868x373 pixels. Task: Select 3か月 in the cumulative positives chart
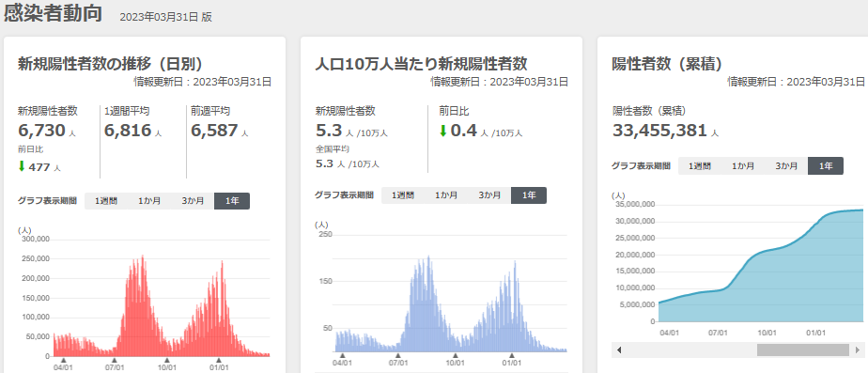[x=786, y=165]
